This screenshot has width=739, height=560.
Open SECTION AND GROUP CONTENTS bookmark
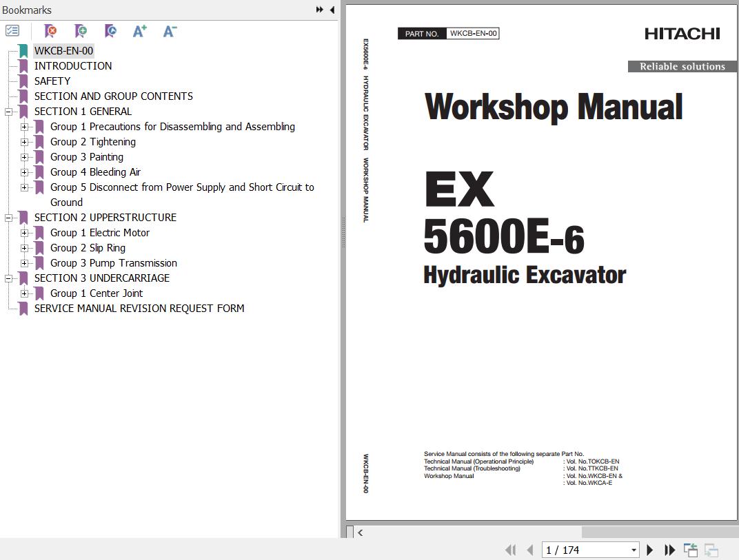pos(114,96)
